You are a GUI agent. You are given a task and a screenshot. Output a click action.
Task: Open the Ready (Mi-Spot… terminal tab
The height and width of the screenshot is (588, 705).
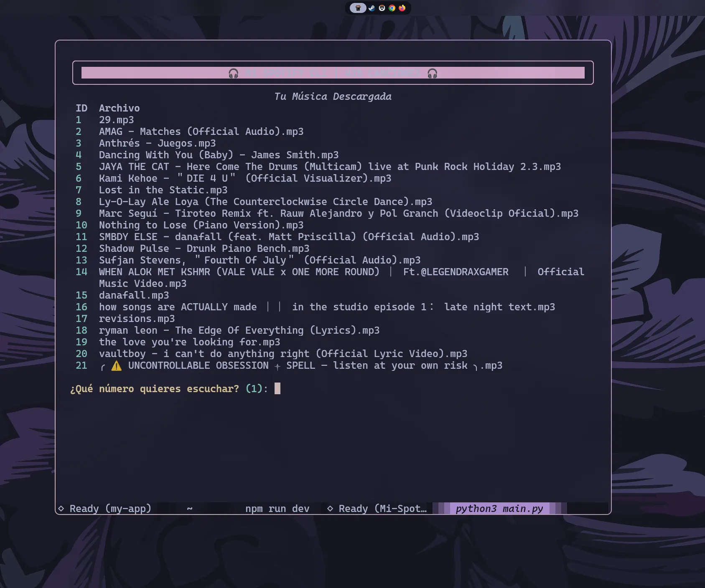(x=377, y=509)
